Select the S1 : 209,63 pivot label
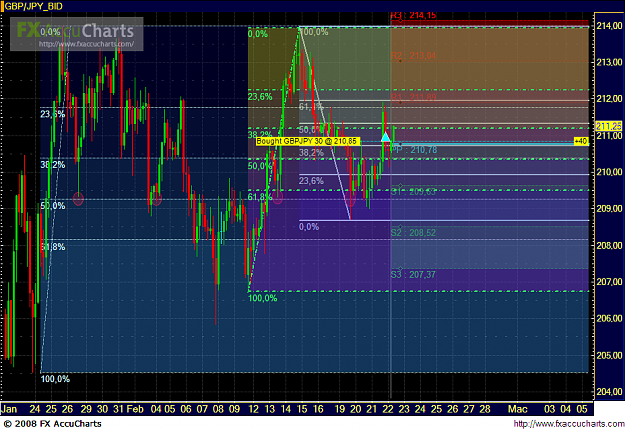The height and width of the screenshot is (430, 625). 413,191
